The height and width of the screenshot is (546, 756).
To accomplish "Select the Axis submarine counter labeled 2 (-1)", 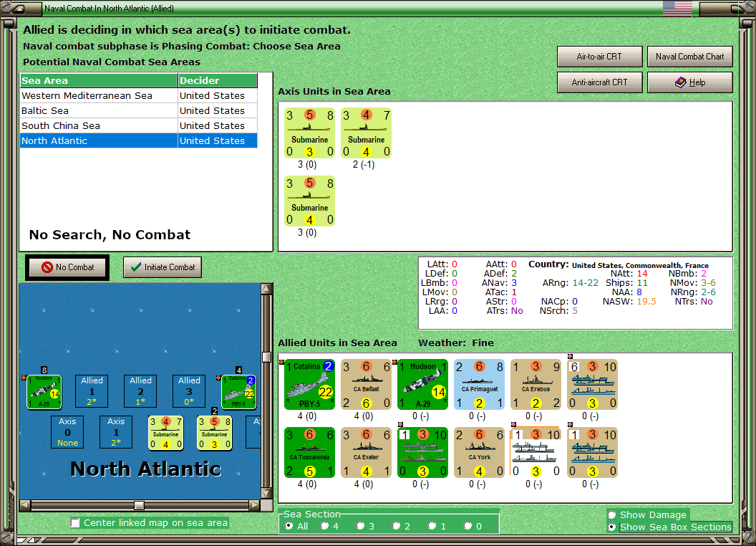I will [x=366, y=133].
